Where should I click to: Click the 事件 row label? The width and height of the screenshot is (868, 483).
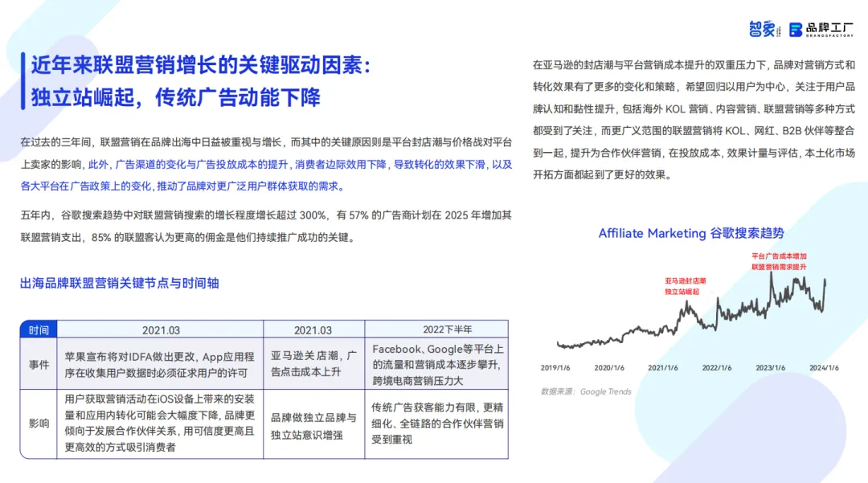click(x=39, y=364)
